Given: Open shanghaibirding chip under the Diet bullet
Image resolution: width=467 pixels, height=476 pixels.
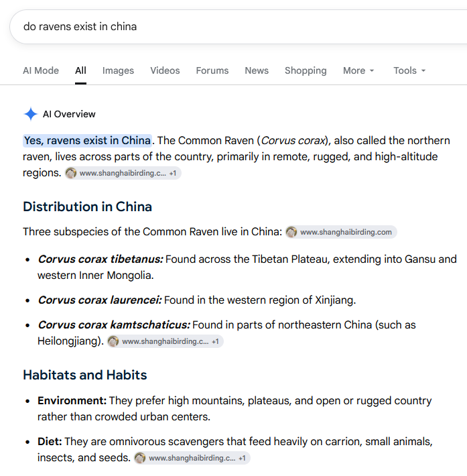Looking at the screenshot, I should (x=192, y=458).
